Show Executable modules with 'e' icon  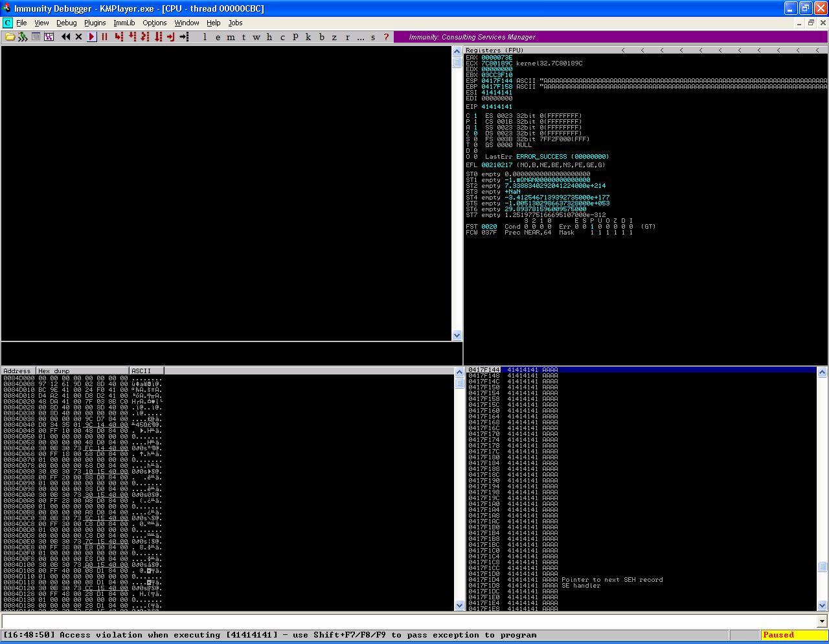(218, 37)
